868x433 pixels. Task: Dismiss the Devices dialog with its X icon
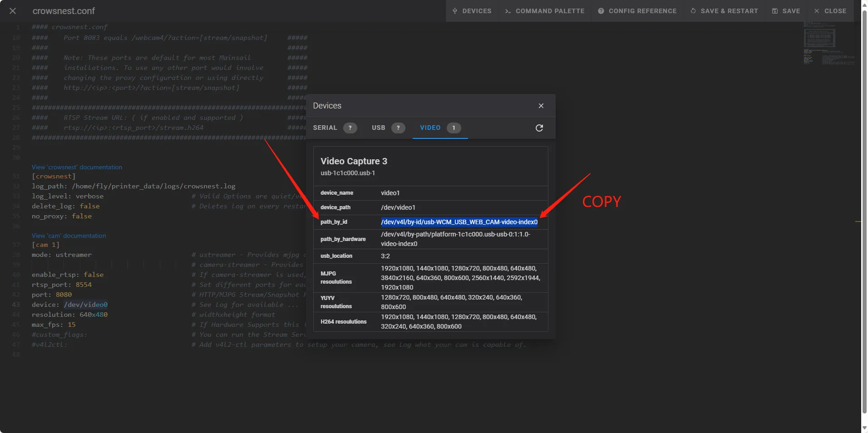click(541, 106)
